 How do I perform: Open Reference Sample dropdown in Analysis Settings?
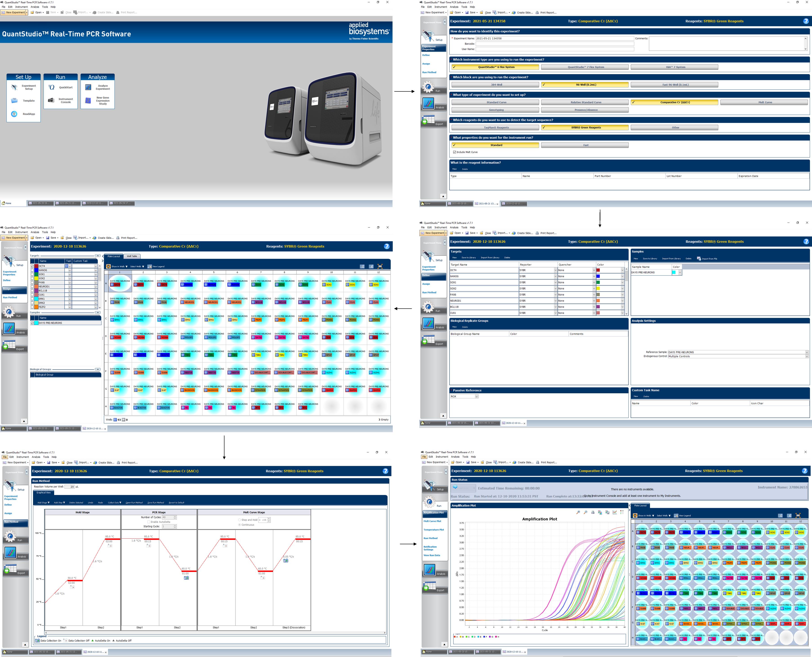tap(807, 352)
